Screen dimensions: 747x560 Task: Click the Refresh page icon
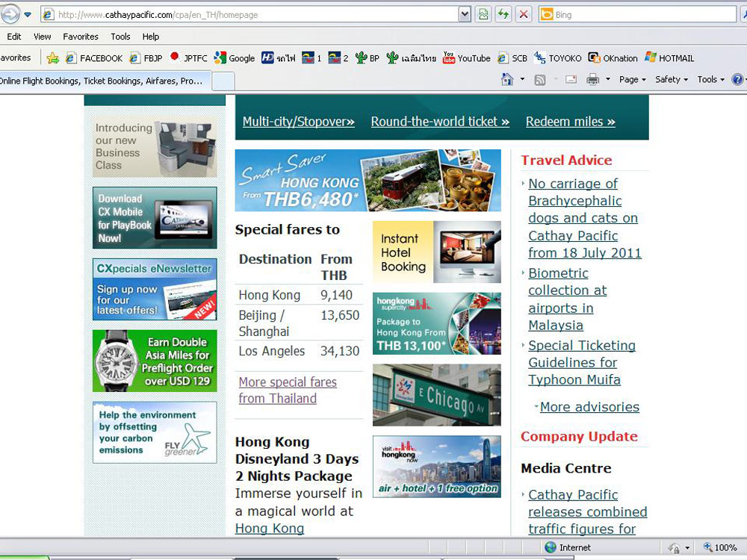[x=503, y=15]
